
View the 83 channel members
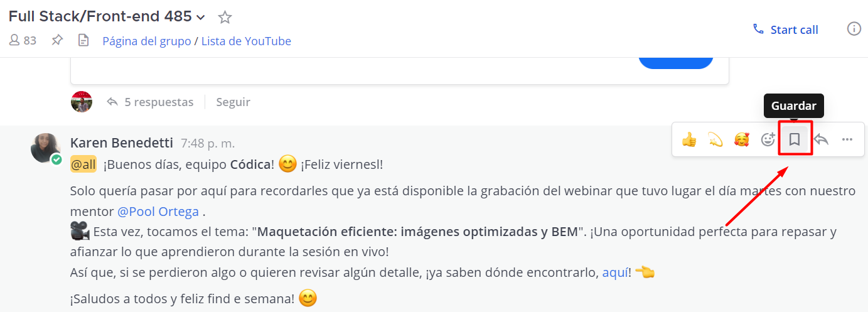point(23,41)
